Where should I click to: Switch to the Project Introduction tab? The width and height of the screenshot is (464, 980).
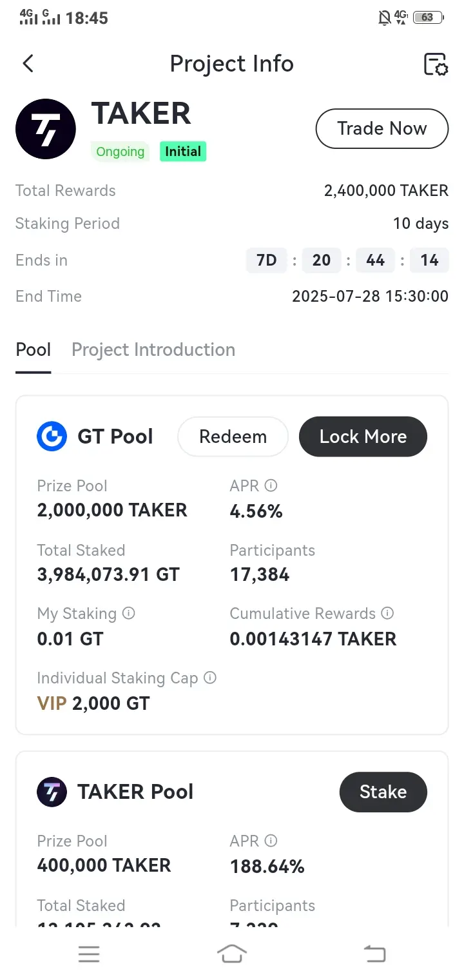[x=153, y=350]
